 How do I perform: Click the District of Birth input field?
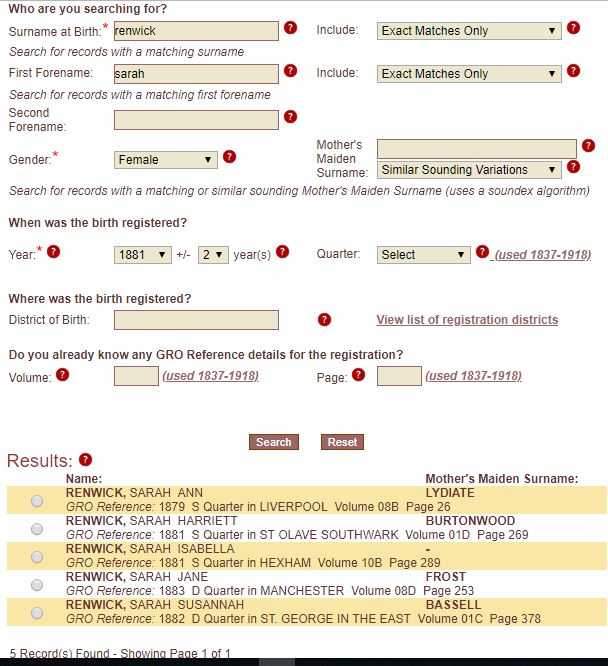click(x=196, y=320)
